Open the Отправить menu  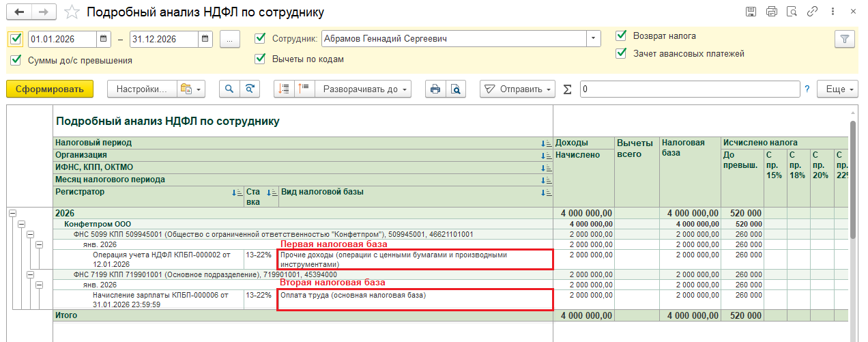(x=518, y=89)
